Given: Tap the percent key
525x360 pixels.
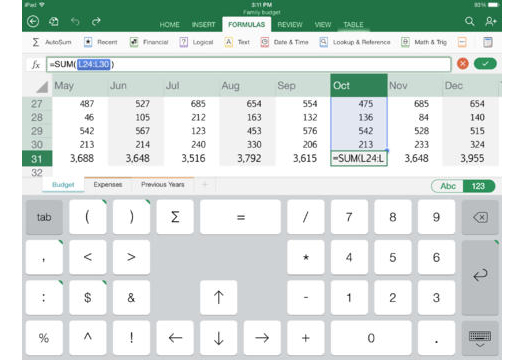Looking at the screenshot, I should coord(44,338).
